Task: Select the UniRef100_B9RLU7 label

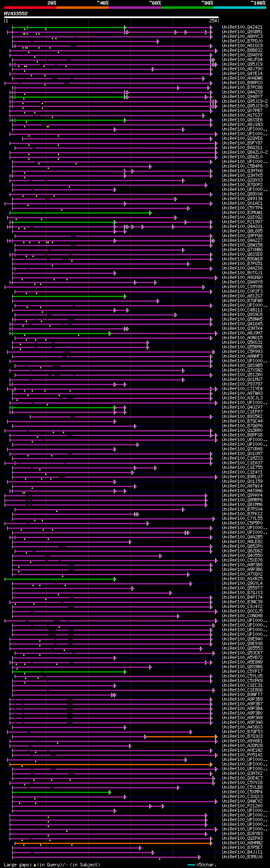Action: [242, 477]
